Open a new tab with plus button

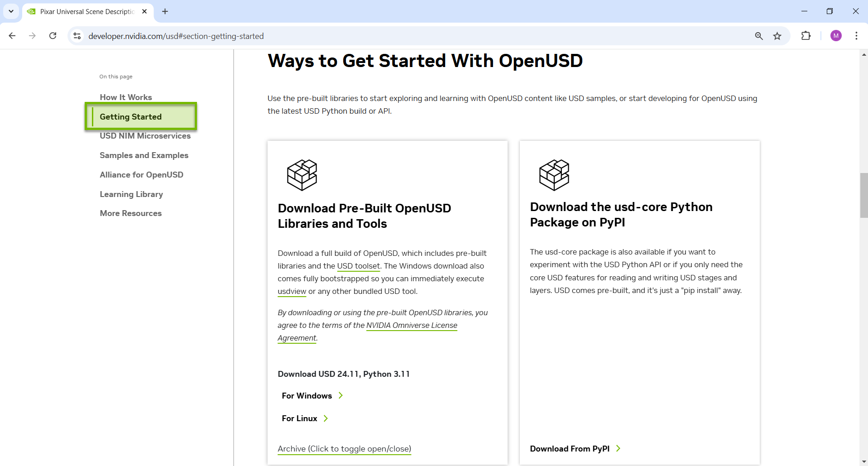[165, 11]
